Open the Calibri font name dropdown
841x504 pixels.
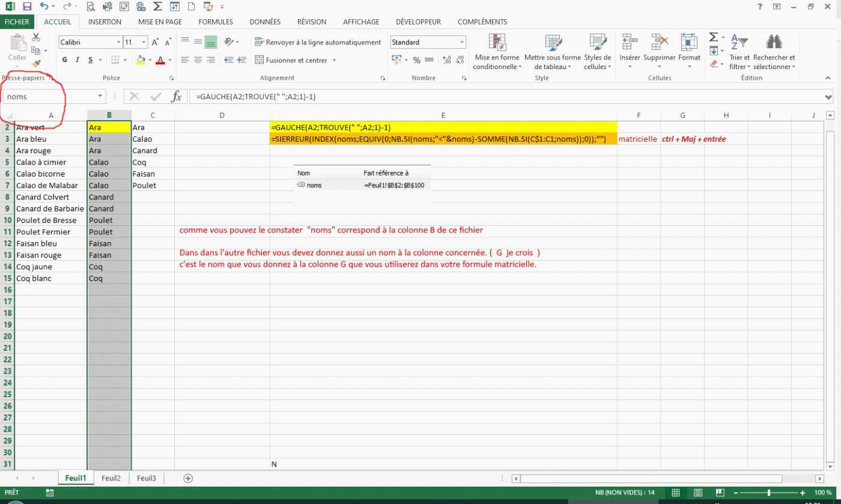tap(118, 43)
